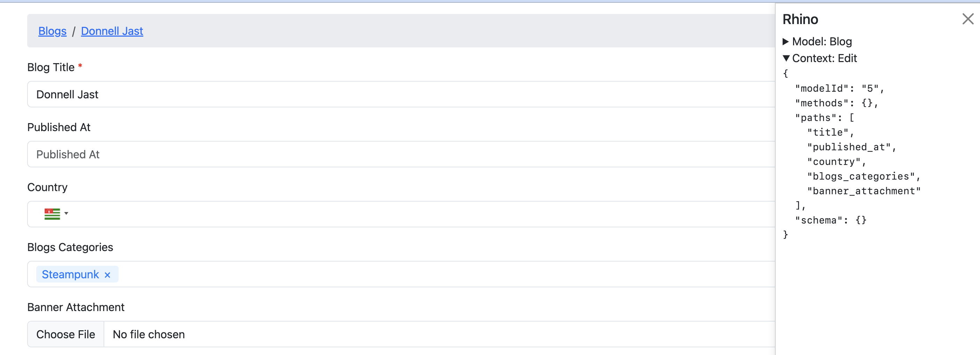980x355 pixels.
Task: Click the Rhino panel heading
Action: 800,19
